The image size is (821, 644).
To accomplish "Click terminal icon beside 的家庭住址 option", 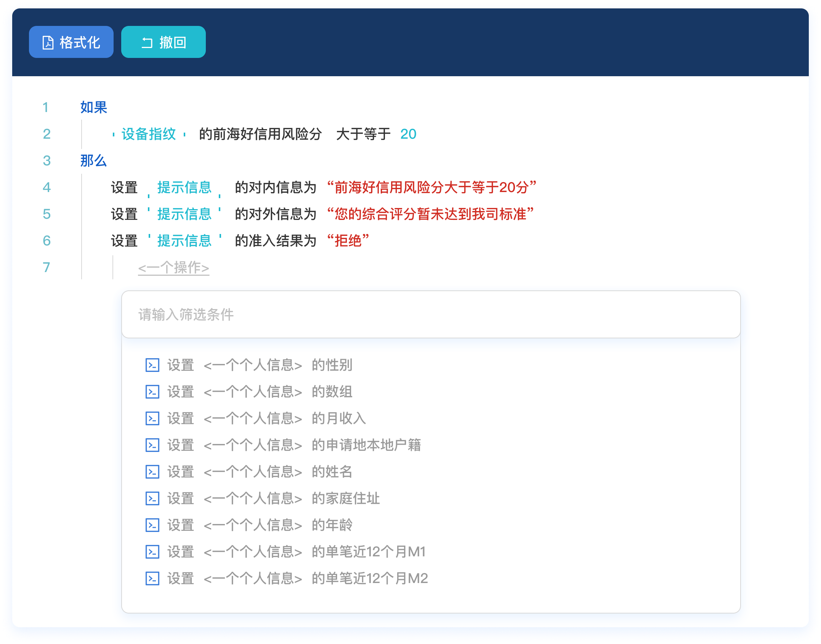I will pyautogui.click(x=152, y=498).
